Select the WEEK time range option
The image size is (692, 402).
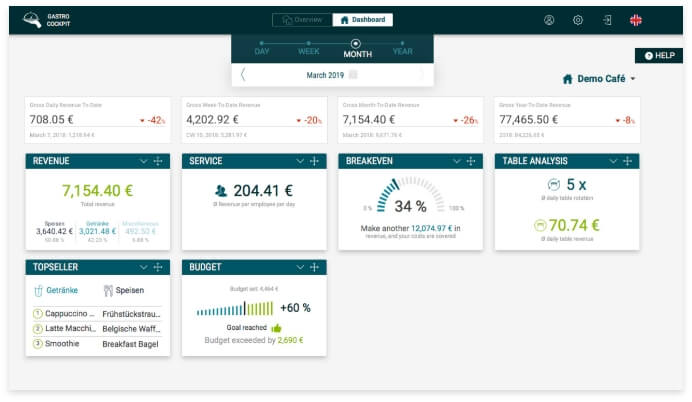point(309,51)
